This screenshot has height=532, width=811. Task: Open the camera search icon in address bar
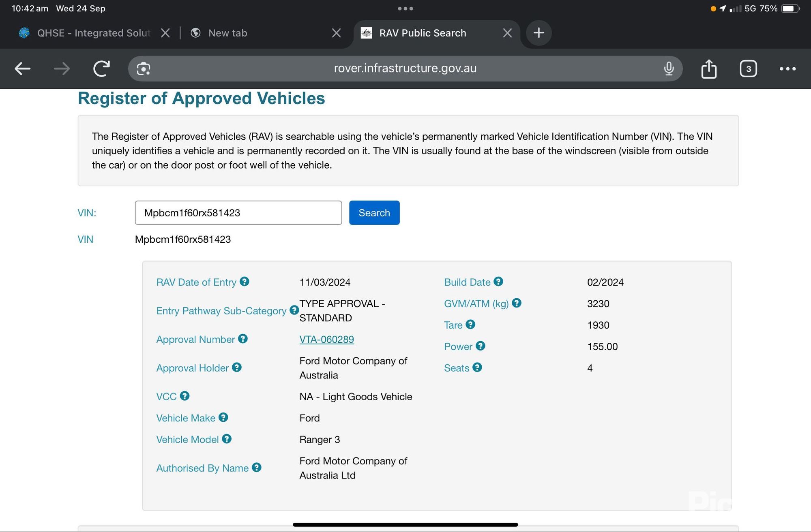(x=144, y=68)
